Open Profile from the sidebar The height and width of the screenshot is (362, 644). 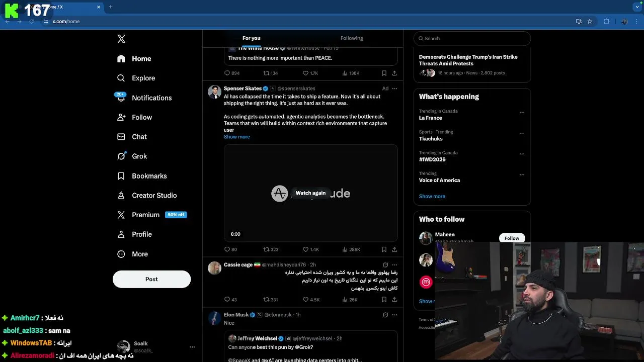tap(134, 234)
